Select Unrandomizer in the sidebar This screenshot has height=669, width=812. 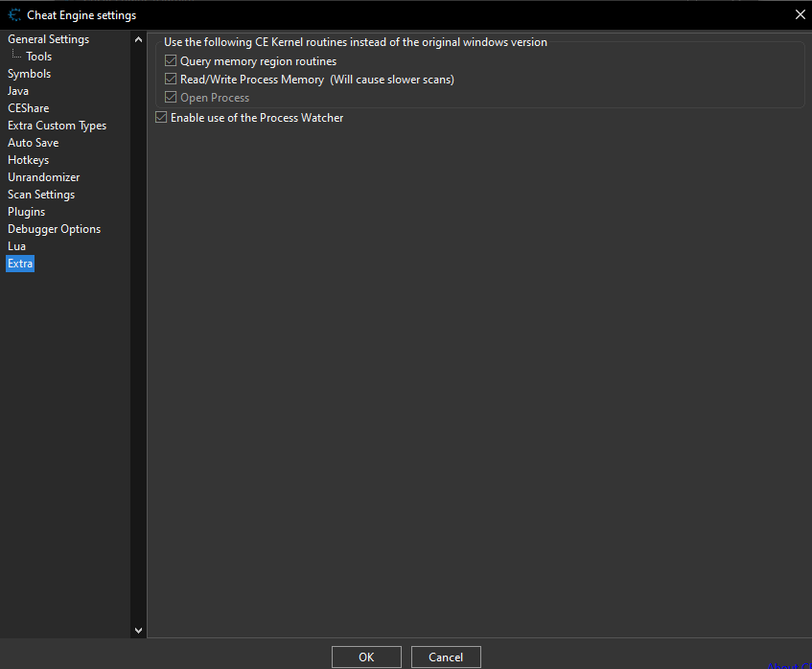[x=43, y=177]
